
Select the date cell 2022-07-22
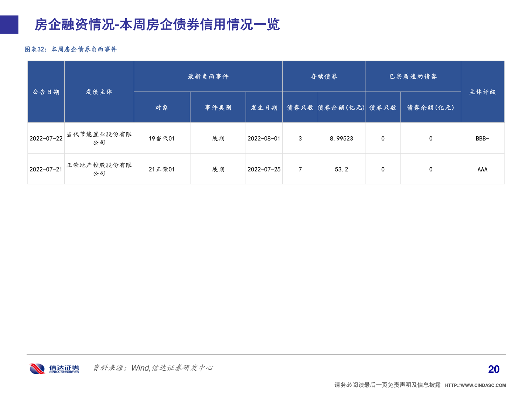point(46,138)
